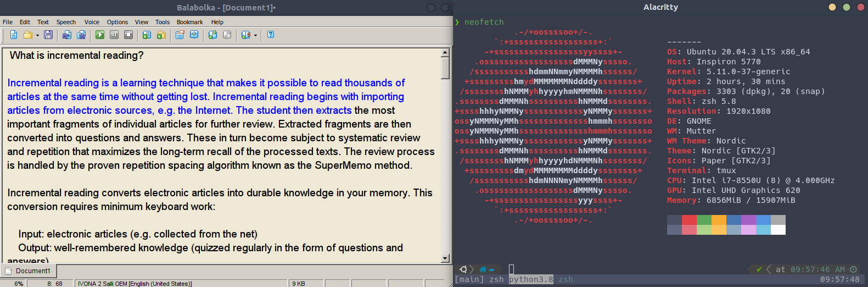Click the 'Host: Inspiron 5770' line in terminal

714,62
